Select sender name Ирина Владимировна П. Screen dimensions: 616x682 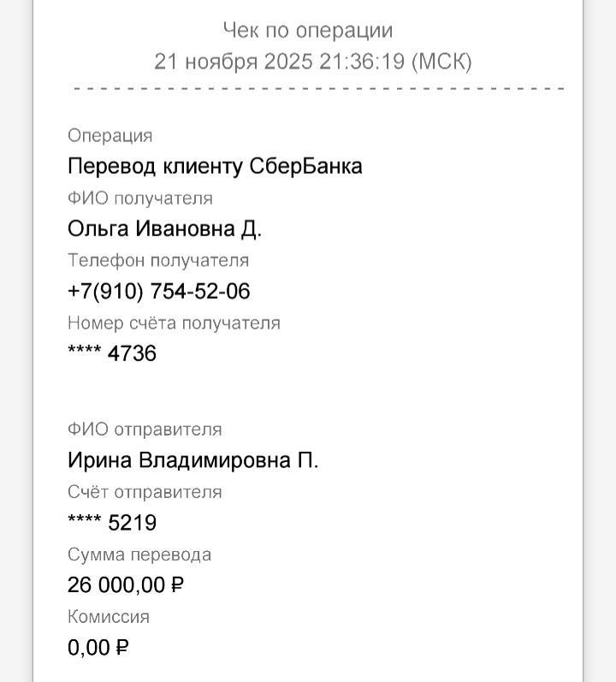coord(192,460)
